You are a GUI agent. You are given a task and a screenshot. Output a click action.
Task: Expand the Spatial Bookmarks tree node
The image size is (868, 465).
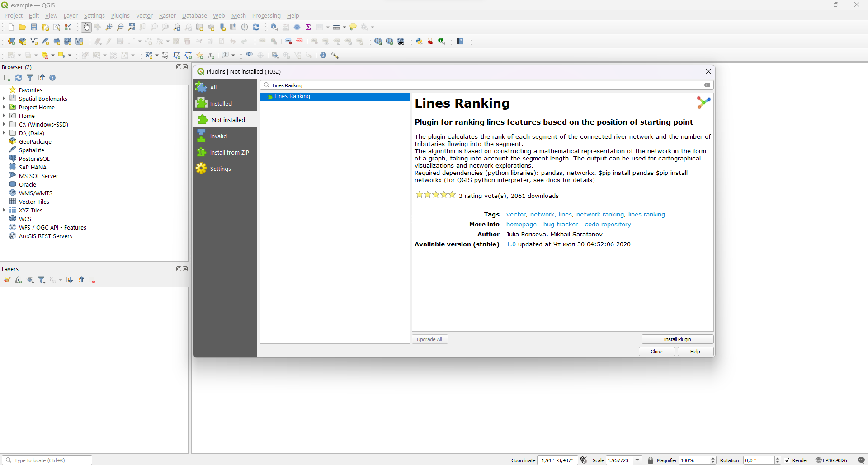[x=4, y=99]
